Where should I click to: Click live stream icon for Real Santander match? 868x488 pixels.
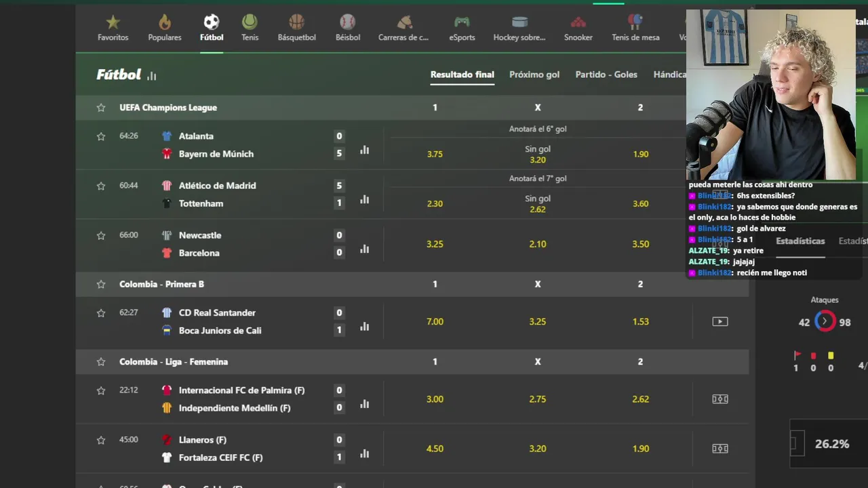pos(719,322)
